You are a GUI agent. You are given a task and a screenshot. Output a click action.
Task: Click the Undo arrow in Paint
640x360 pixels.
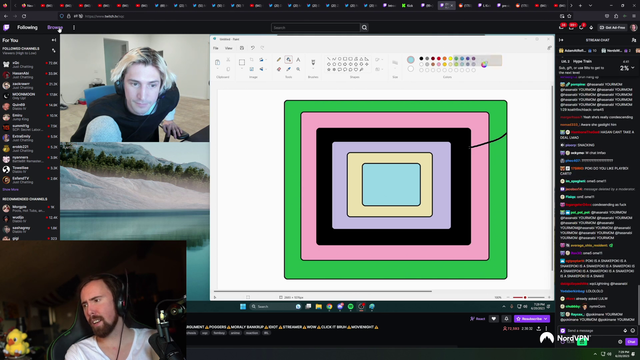[253, 48]
